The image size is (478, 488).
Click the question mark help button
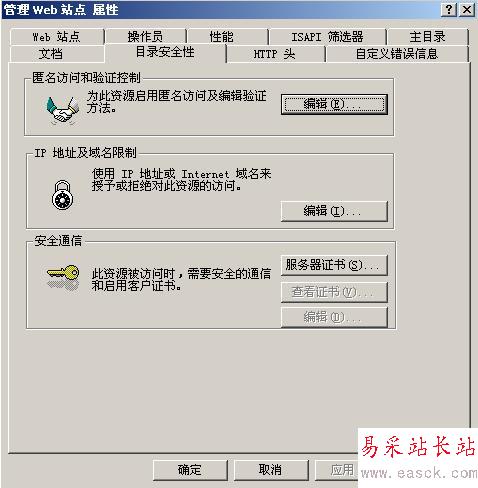point(449,10)
